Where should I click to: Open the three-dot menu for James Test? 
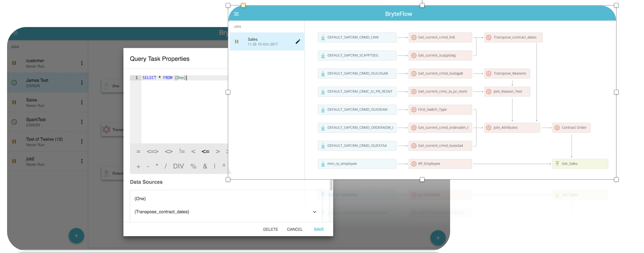[x=82, y=83]
